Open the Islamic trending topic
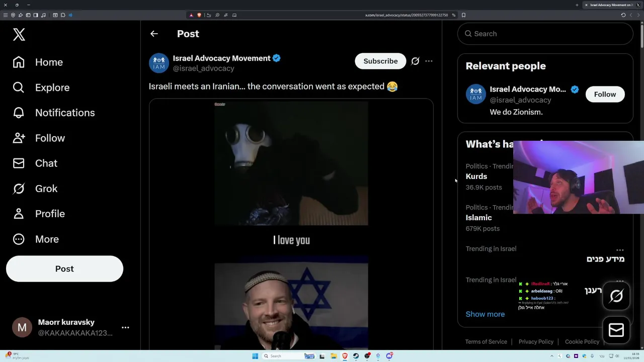Image resolution: width=644 pixels, height=362 pixels. click(x=478, y=218)
